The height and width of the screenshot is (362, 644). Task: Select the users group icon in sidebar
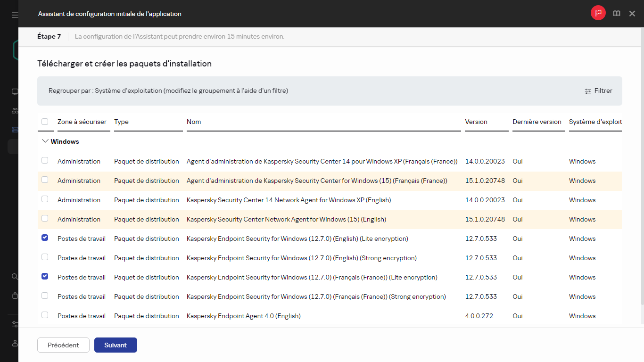tap(14, 111)
